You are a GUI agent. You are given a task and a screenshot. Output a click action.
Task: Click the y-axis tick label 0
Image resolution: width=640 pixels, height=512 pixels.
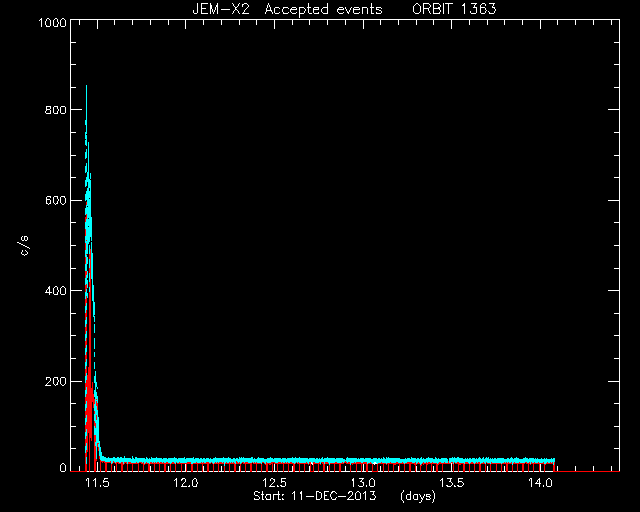click(x=62, y=468)
